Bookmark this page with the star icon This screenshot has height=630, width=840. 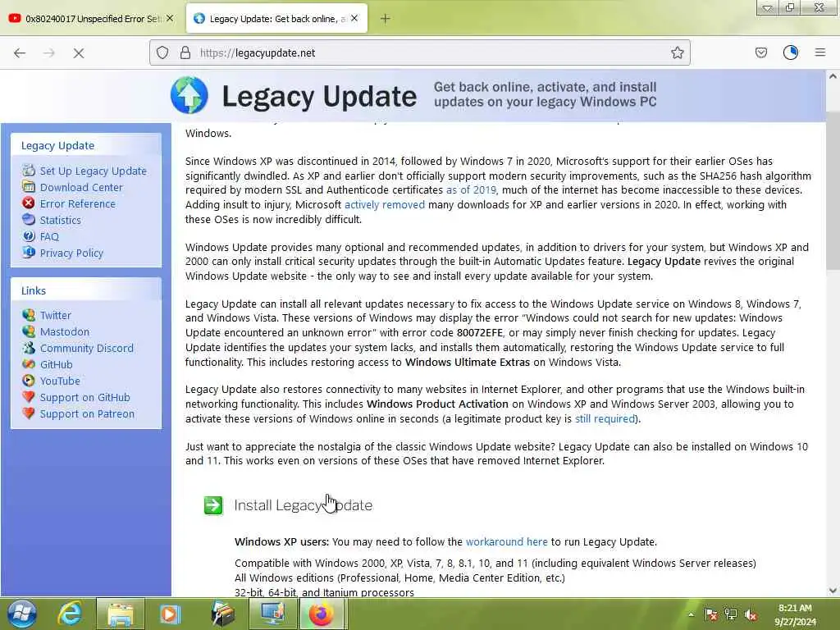[x=677, y=52]
